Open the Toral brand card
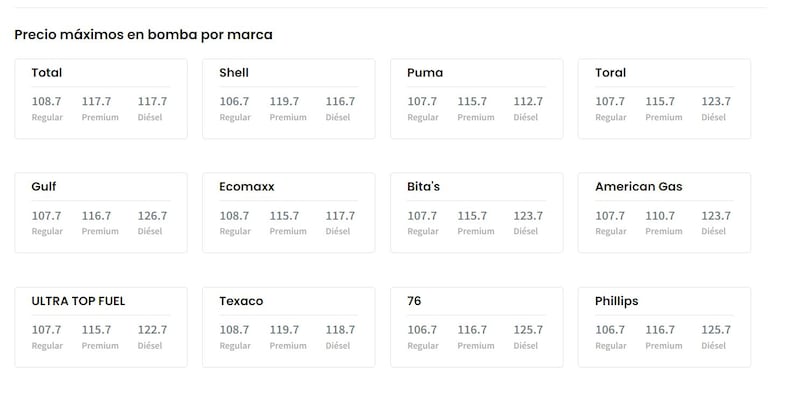The image size is (800, 396). pos(664,98)
